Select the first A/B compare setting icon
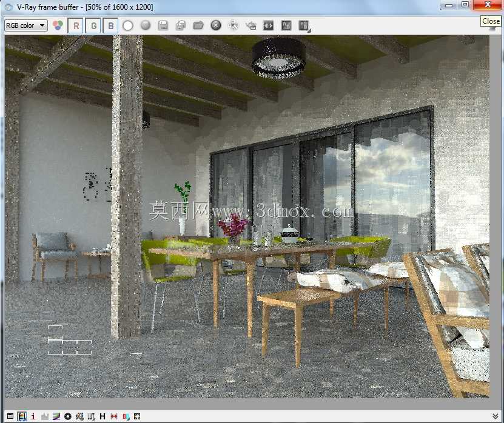Viewport: 504px width, 423px height. [286, 25]
